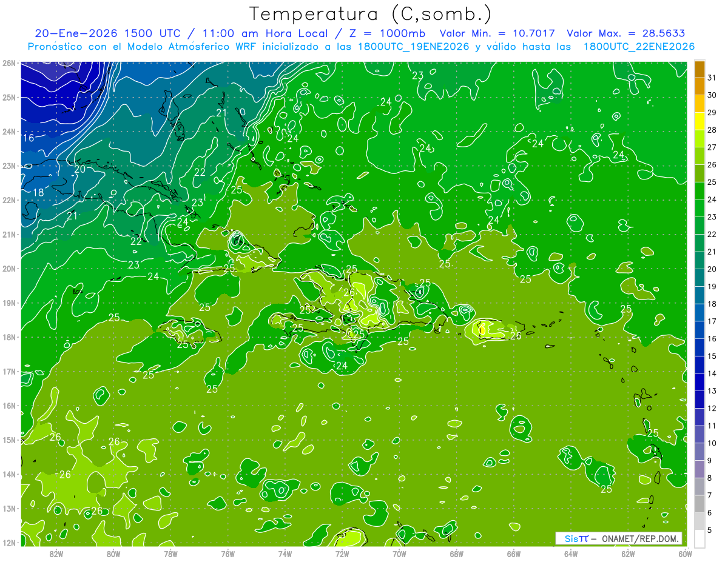Click the latitude axis label 14N
728x562 pixels.
(8, 474)
